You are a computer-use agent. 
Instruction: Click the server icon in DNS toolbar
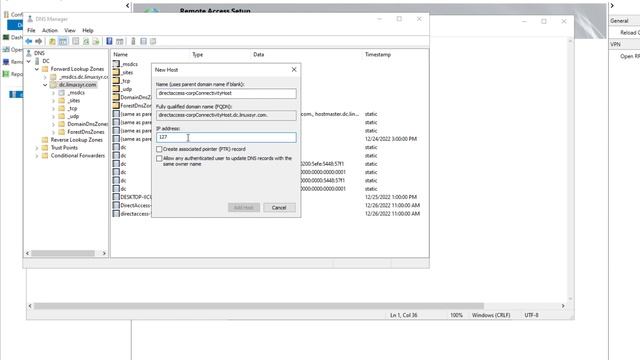(x=133, y=41)
